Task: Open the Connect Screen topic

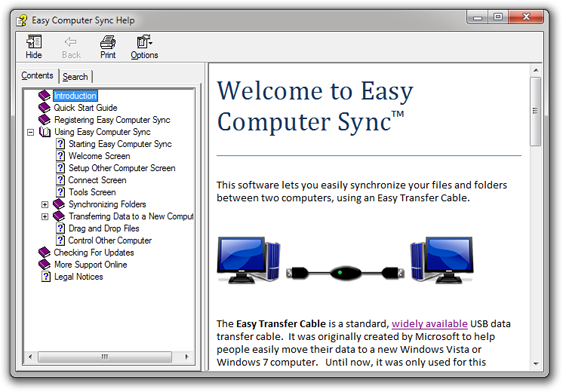Action: click(97, 180)
